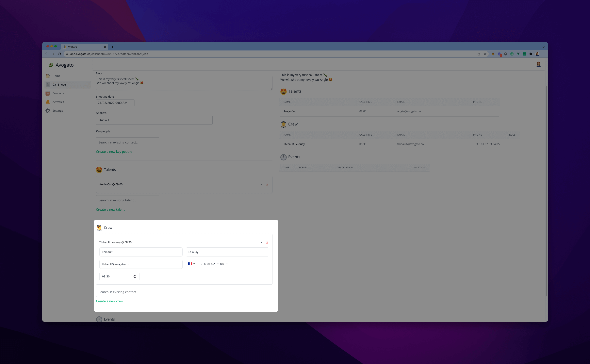
Task: Click the Avogato avocado logo
Action: 51,65
